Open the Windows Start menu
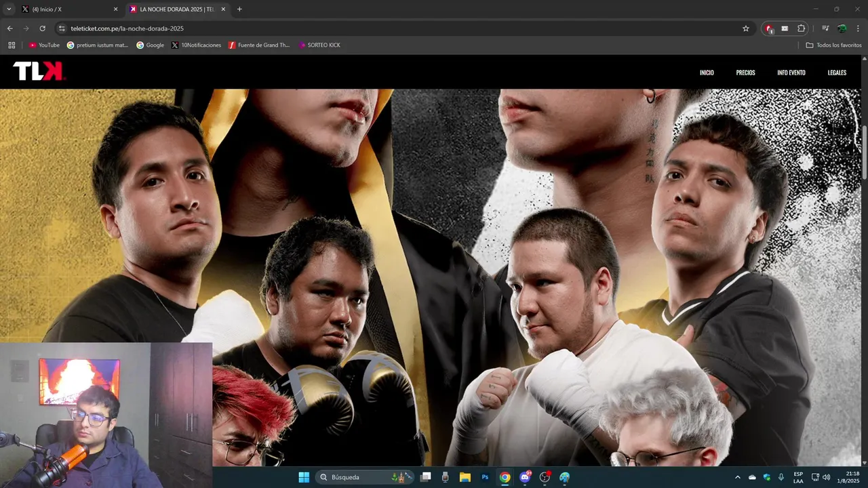 [304, 477]
